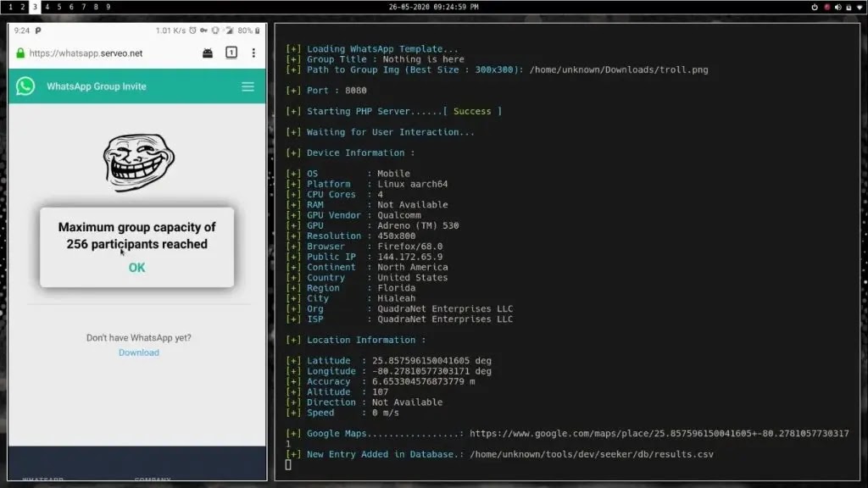The image size is (868, 488).
Task: Click the private browsing mask icon
Action: pyautogui.click(x=208, y=53)
